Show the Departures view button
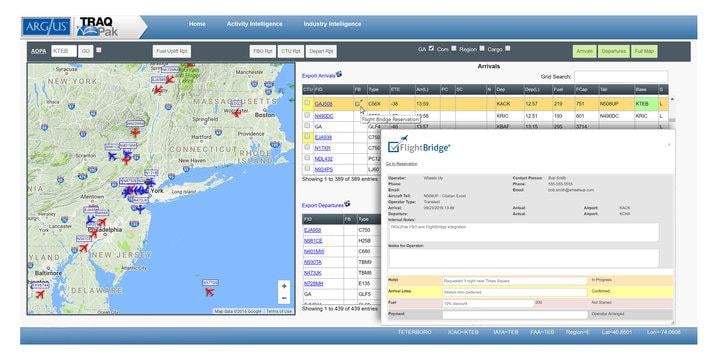 pyautogui.click(x=613, y=51)
